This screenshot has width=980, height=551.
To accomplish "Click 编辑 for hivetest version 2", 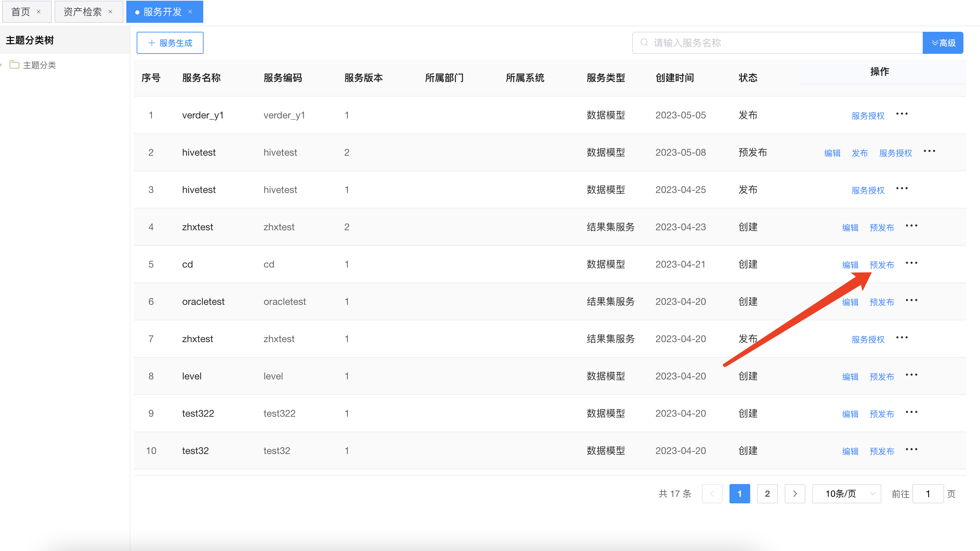I will [832, 153].
